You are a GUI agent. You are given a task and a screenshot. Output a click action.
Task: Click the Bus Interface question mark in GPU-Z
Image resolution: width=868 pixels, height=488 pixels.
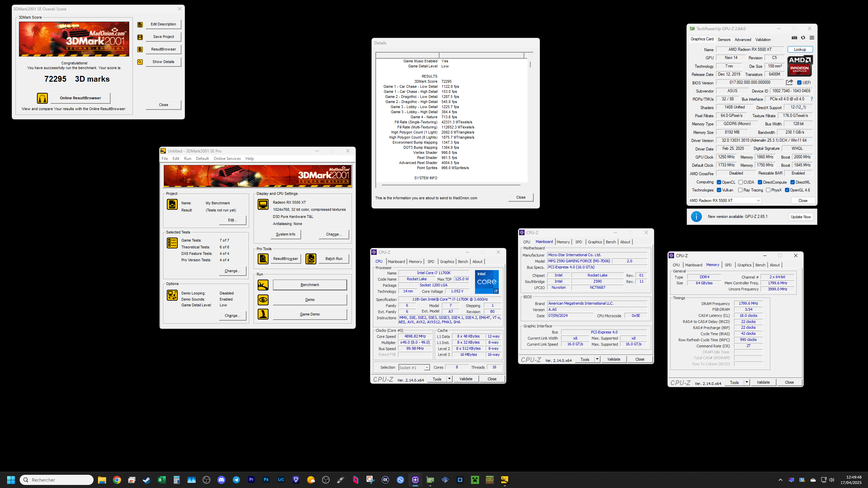[x=812, y=99]
